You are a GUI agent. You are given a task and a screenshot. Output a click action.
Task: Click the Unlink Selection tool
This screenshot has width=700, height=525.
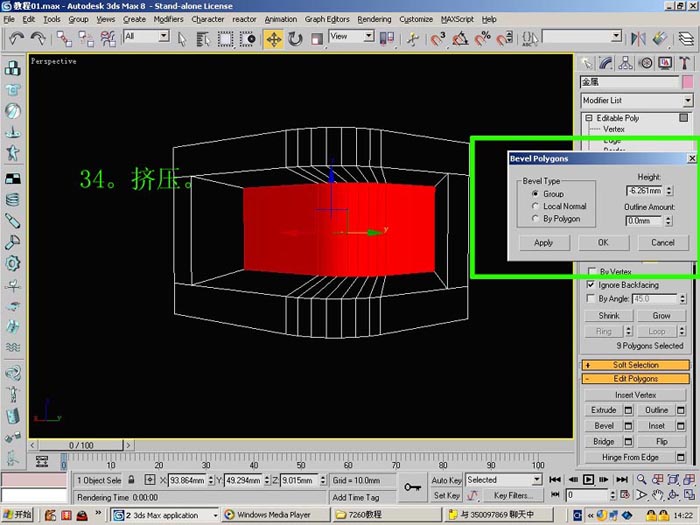click(86, 39)
